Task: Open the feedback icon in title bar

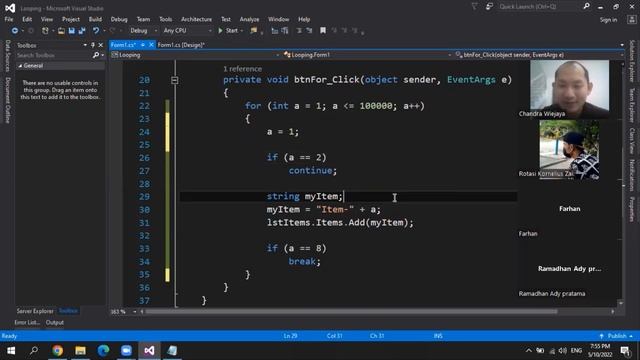Action: (489, 7)
